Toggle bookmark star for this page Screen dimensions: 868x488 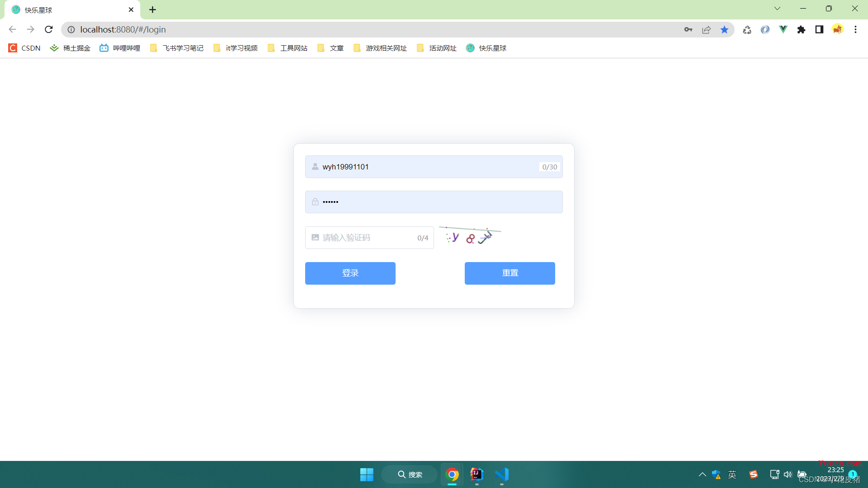(724, 29)
